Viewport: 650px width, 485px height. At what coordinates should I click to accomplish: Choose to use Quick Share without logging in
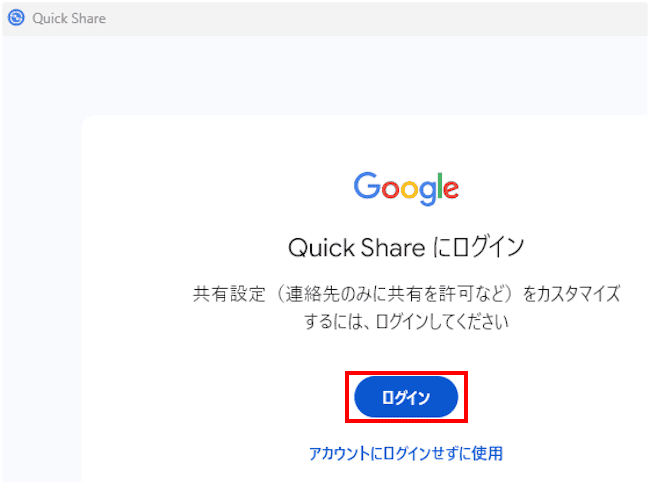[x=406, y=453]
